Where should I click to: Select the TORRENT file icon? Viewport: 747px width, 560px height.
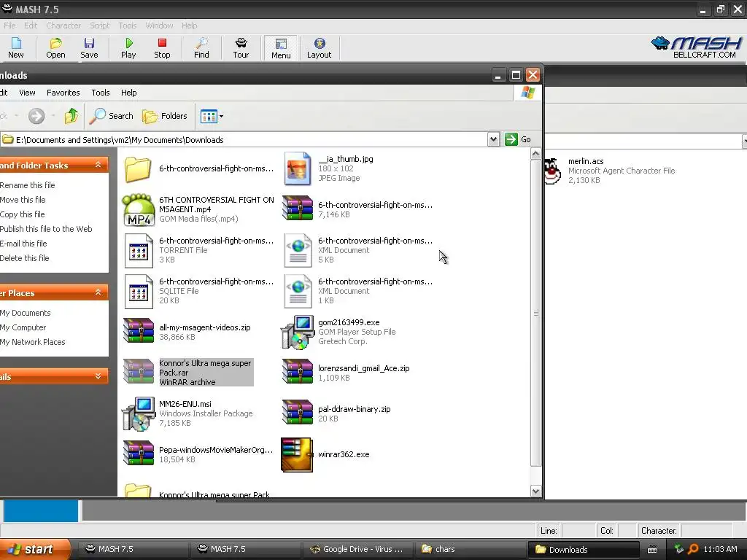click(x=139, y=251)
